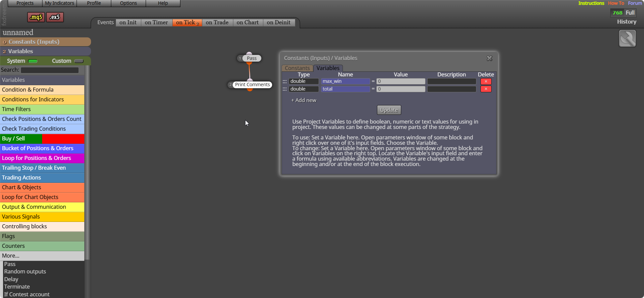644x298 pixels.
Task: Open Loop for Chart Objects category
Action: pos(42,197)
